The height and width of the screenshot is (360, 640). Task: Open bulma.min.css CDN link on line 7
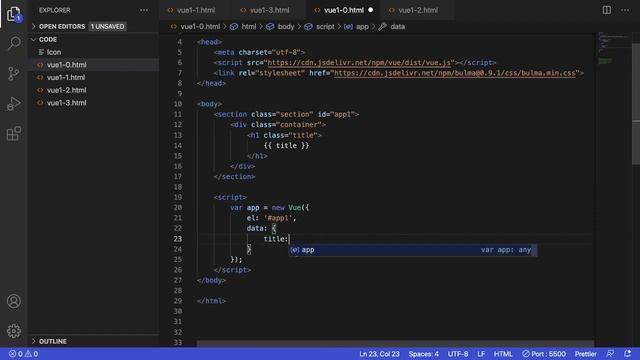(455, 73)
